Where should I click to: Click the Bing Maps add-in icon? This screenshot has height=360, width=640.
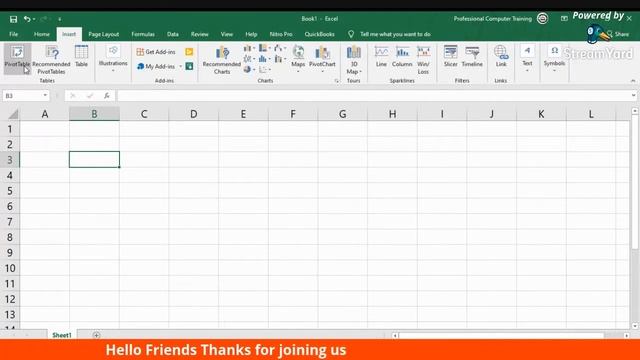(x=189, y=52)
